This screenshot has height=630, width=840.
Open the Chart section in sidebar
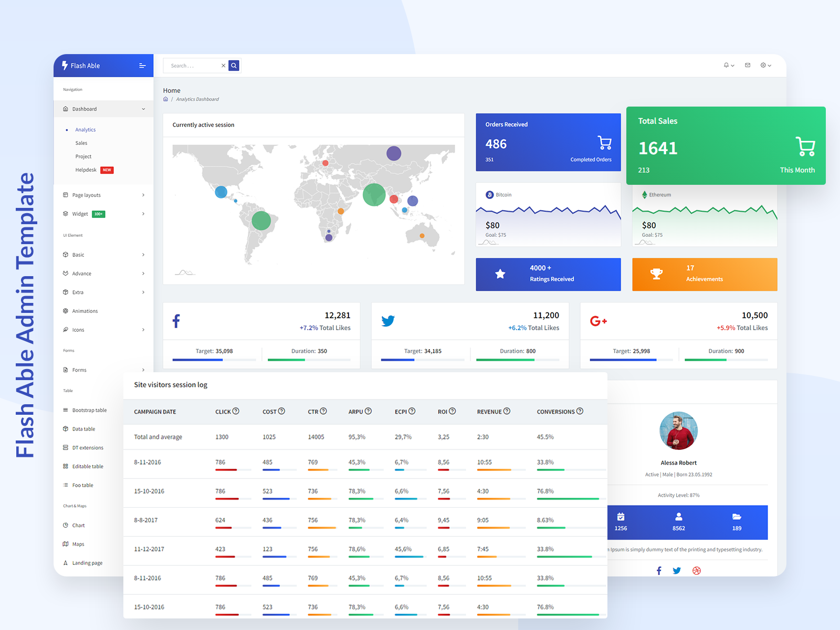coord(78,525)
